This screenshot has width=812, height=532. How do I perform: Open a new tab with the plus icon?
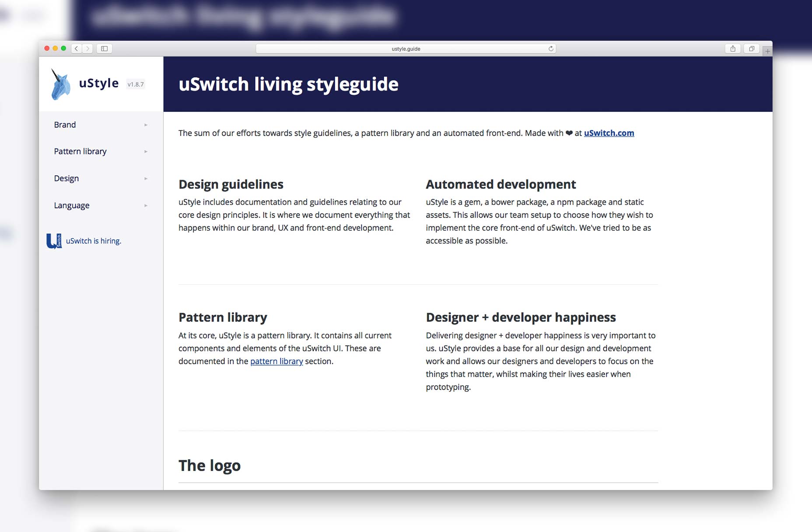click(767, 51)
